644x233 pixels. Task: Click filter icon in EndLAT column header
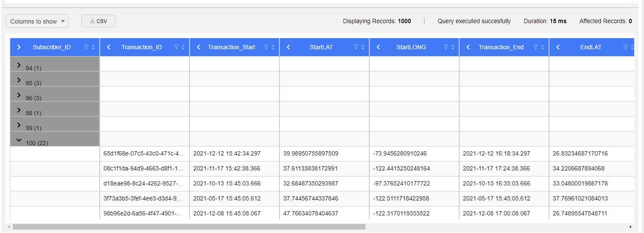coord(626,48)
